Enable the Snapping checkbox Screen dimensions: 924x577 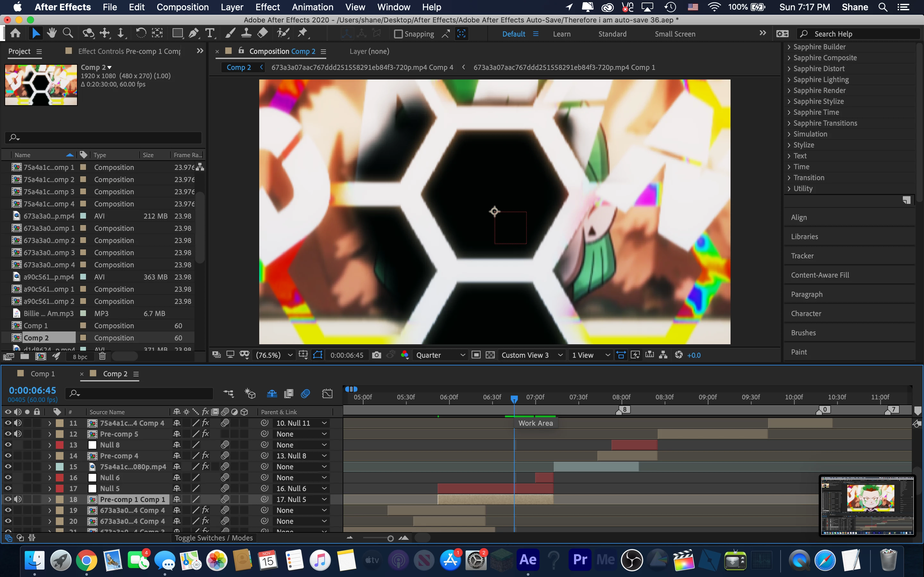[398, 34]
